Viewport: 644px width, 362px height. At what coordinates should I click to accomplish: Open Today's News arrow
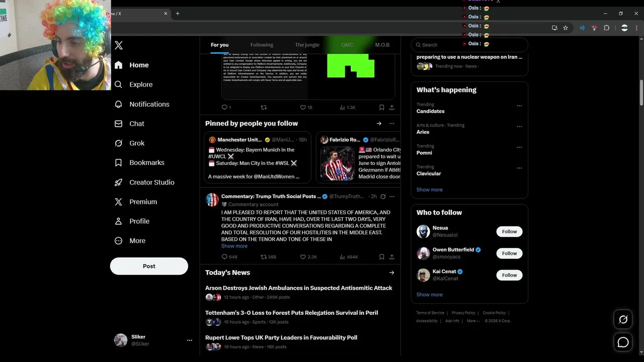pyautogui.click(x=391, y=273)
